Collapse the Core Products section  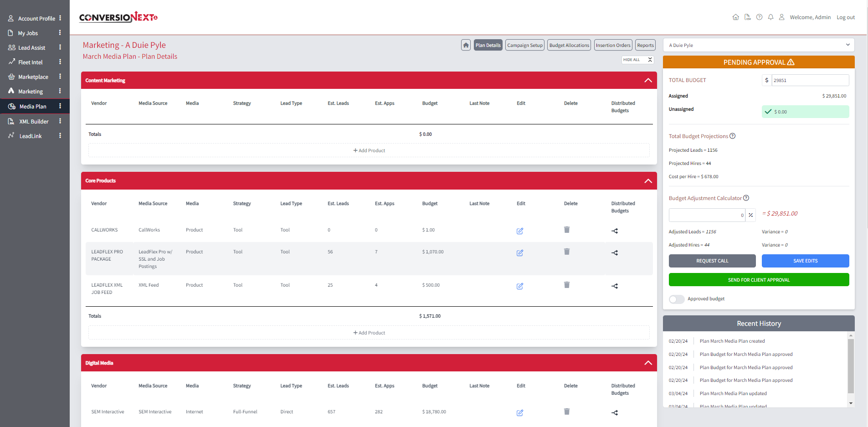point(648,181)
